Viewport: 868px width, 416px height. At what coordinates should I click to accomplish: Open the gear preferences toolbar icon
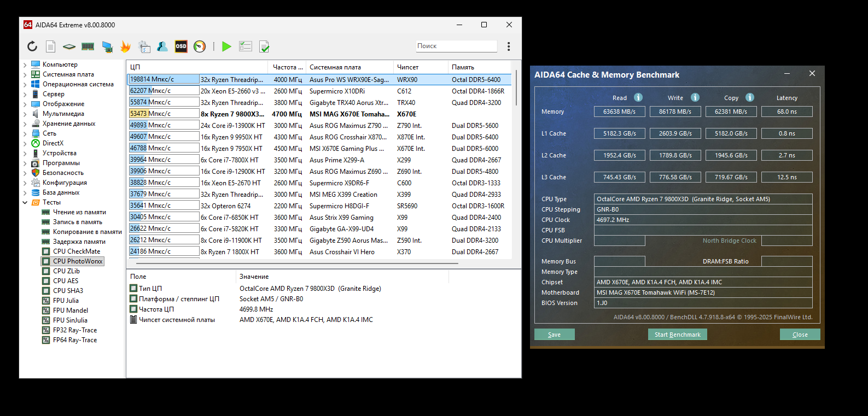(144, 46)
